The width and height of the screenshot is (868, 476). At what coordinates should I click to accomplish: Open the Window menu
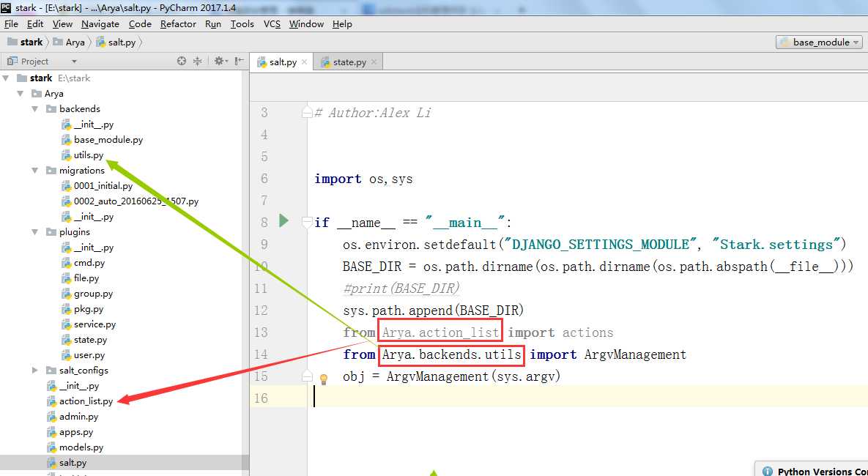click(x=306, y=23)
